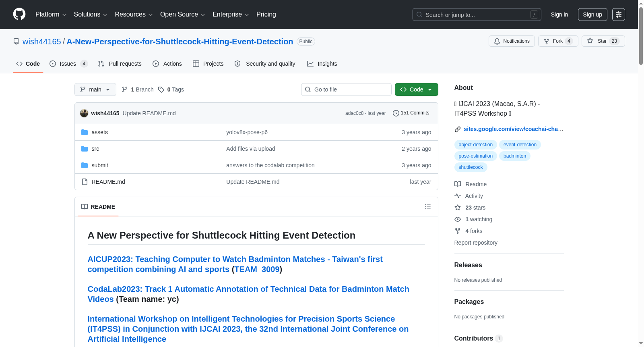Open the README.md file name
This screenshot has width=644, height=347.
pyautogui.click(x=108, y=182)
